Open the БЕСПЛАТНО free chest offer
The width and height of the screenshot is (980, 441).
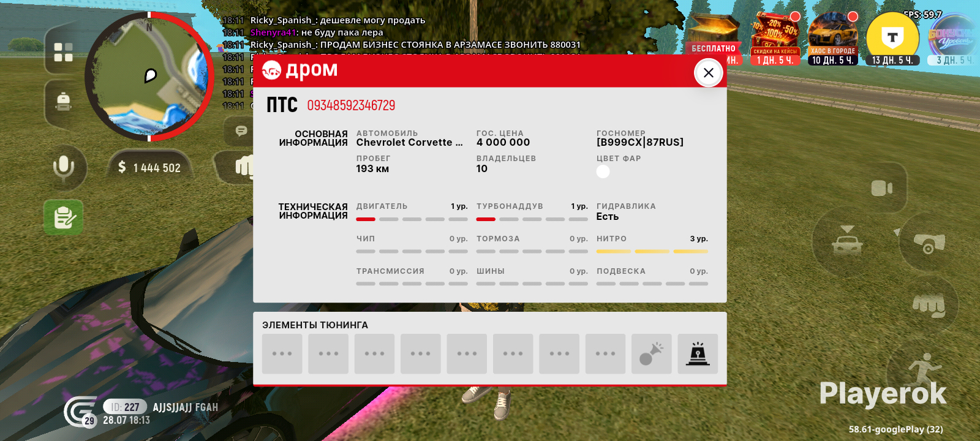point(714,39)
